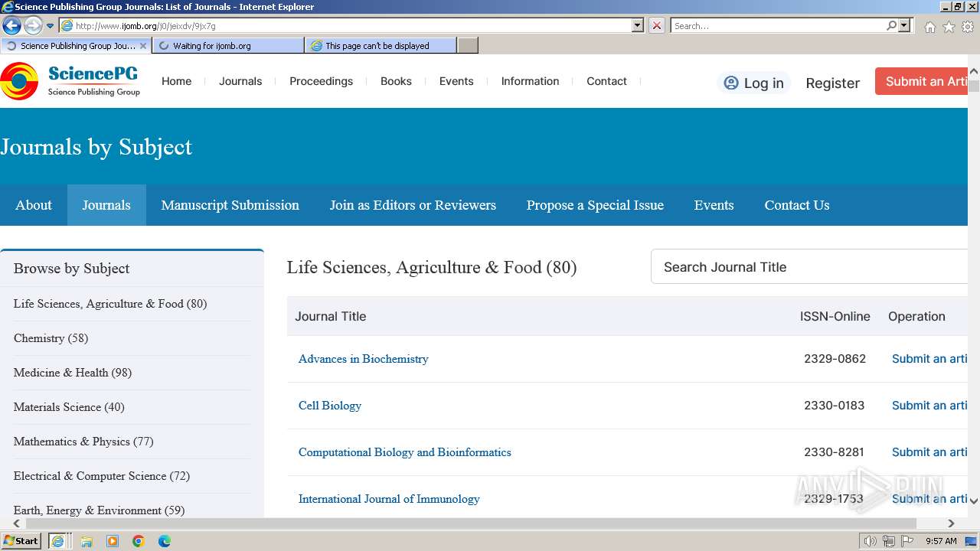Open a new blank tab button
980x551 pixels.
click(468, 46)
